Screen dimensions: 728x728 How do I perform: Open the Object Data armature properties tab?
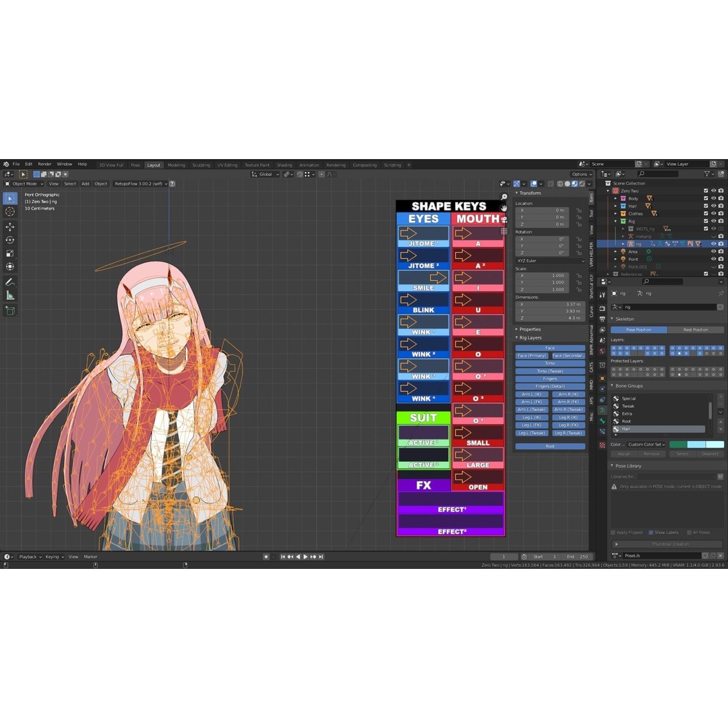tap(602, 411)
